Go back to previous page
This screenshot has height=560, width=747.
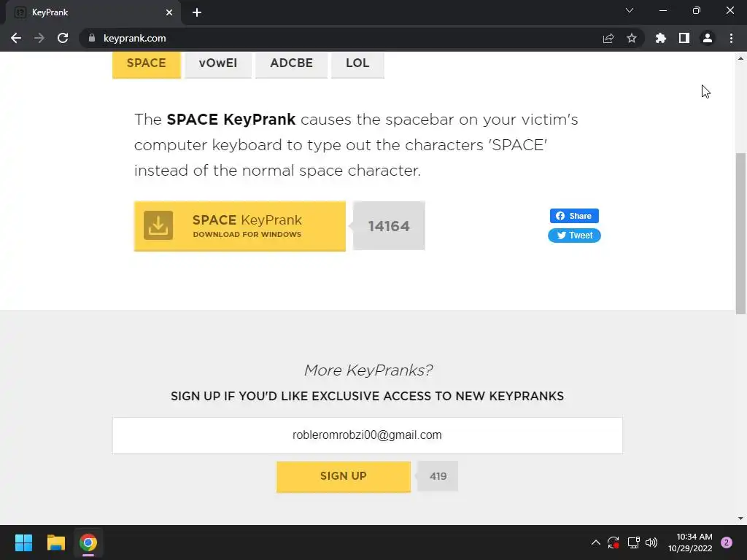click(x=16, y=38)
